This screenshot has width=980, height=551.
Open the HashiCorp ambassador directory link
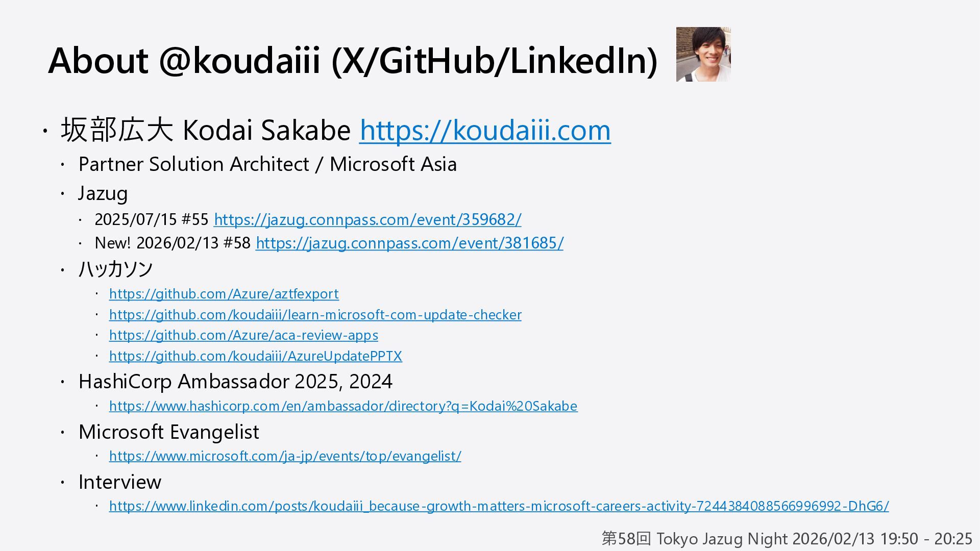point(343,406)
